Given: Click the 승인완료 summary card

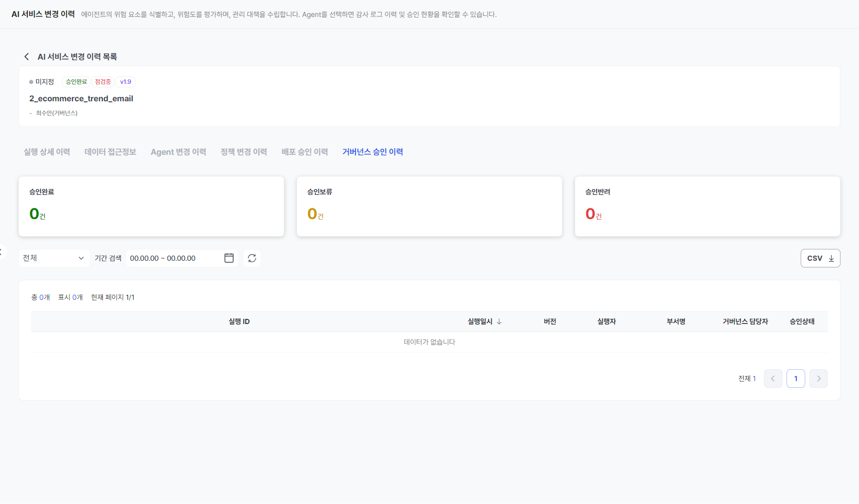Looking at the screenshot, I should pyautogui.click(x=151, y=207).
